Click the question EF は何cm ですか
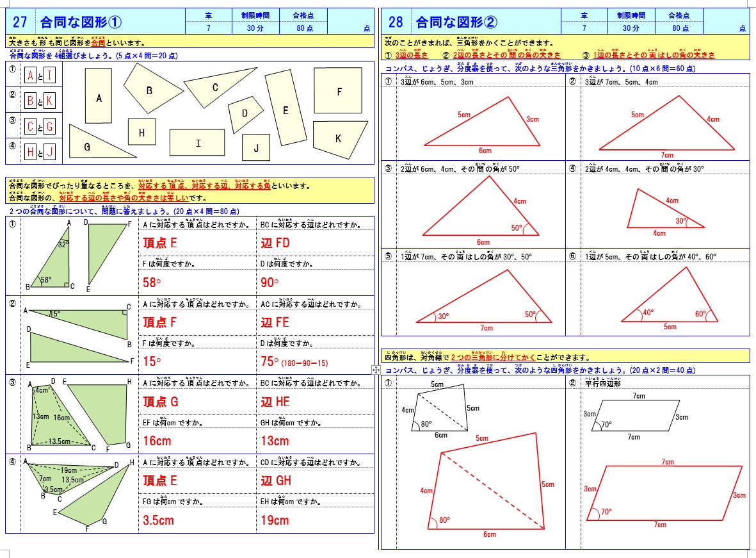The height and width of the screenshot is (558, 756). click(172, 422)
